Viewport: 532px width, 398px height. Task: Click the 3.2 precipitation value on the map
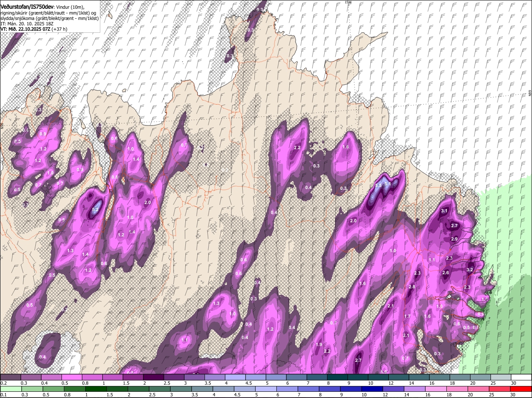pos(470,270)
